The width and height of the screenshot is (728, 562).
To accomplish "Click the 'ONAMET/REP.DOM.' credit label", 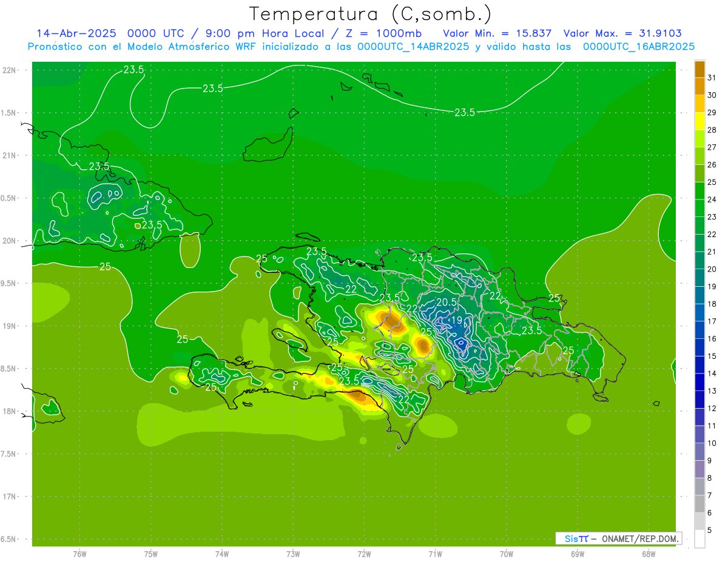I will click(x=641, y=538).
